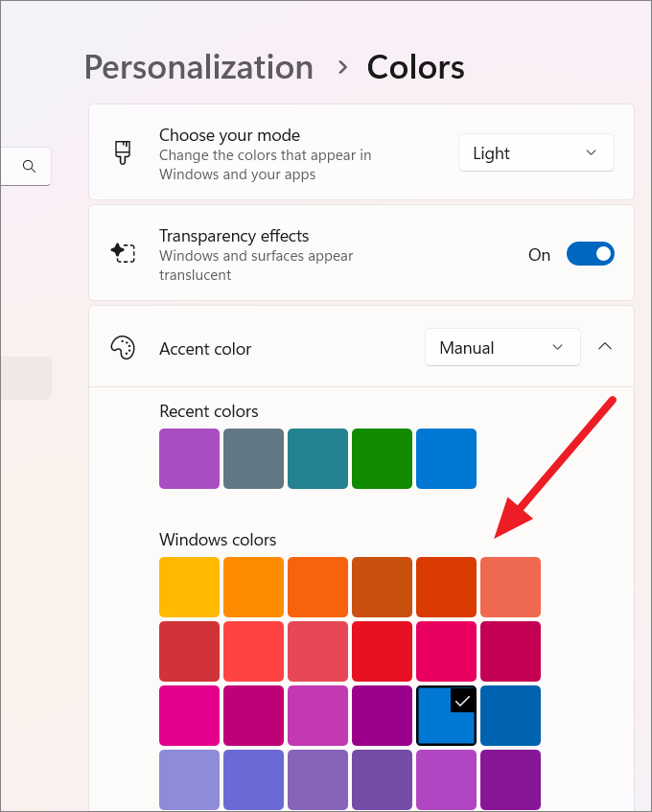Select the gray recent color
This screenshot has height=812, width=652.
coord(253,458)
